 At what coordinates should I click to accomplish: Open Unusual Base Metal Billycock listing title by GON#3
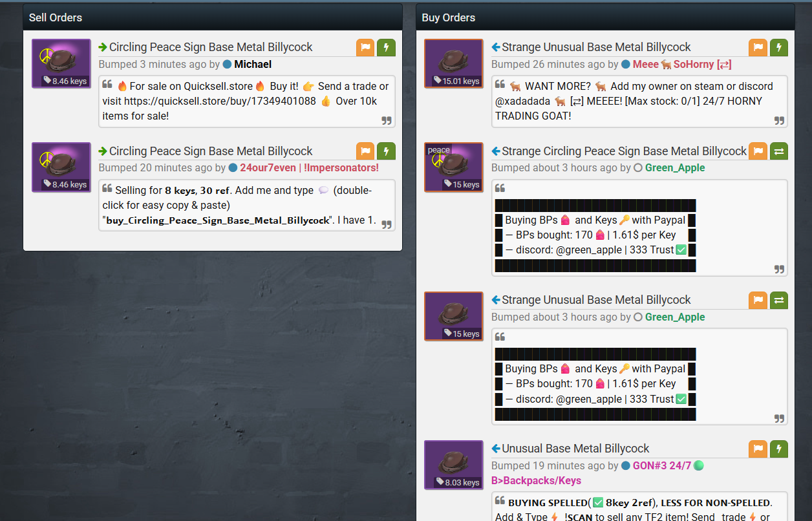pyautogui.click(x=575, y=449)
